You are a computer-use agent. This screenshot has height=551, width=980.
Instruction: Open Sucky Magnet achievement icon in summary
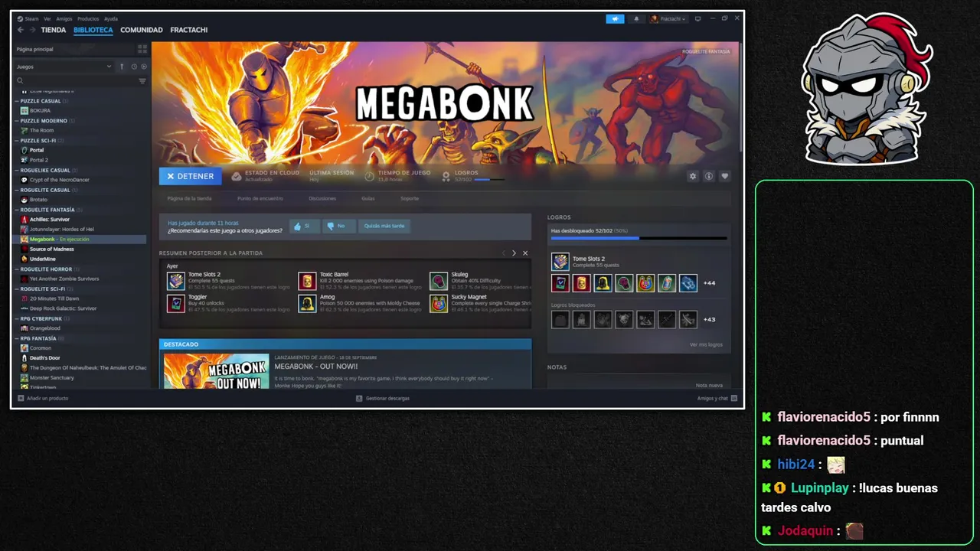click(438, 304)
